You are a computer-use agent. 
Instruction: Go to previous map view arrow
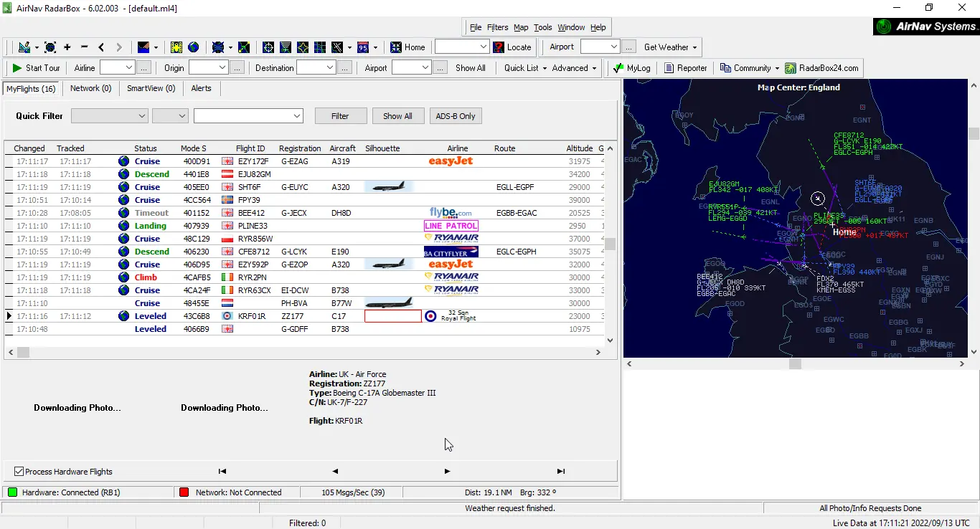coord(101,47)
